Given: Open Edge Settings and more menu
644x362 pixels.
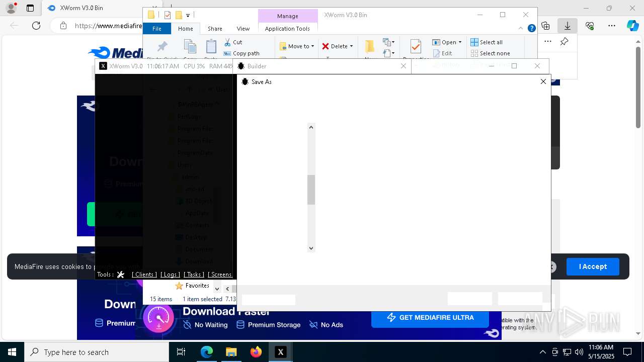Looking at the screenshot, I should [612, 26].
